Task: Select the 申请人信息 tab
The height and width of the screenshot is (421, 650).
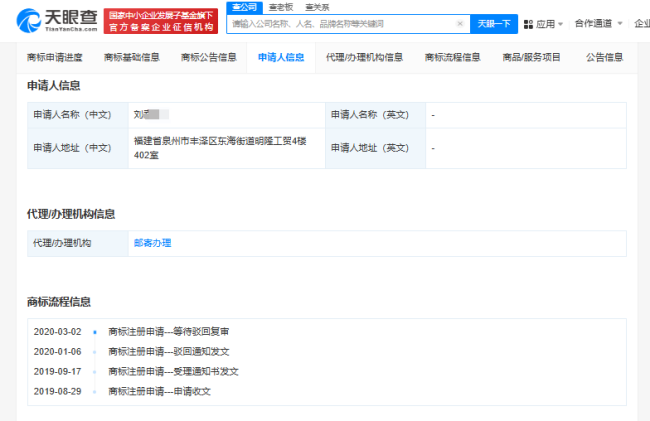Action: [281, 58]
